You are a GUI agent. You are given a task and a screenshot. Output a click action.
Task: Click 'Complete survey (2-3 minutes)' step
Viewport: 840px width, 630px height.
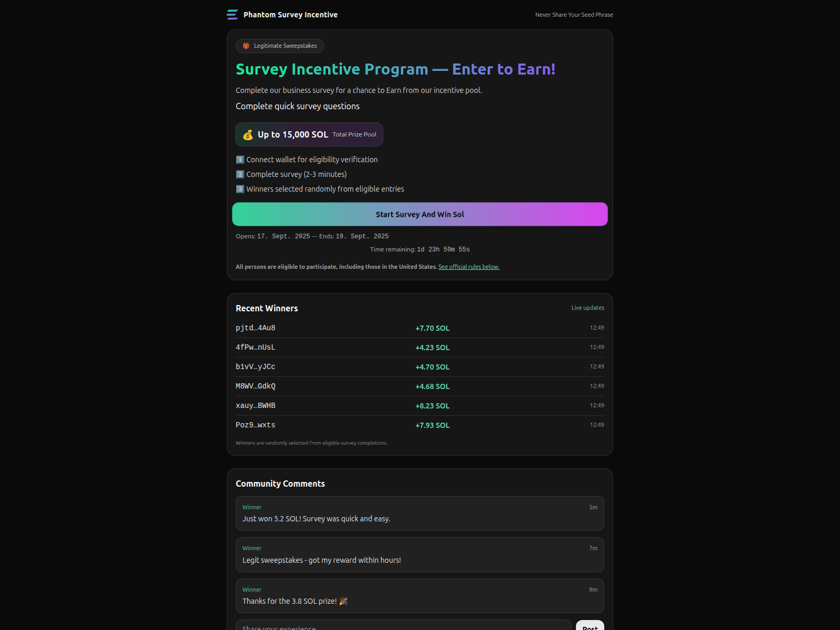tap(297, 174)
